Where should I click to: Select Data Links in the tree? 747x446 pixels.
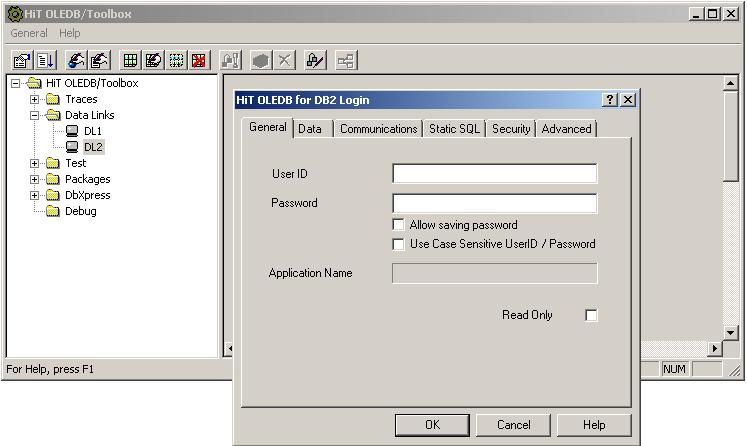coord(90,115)
